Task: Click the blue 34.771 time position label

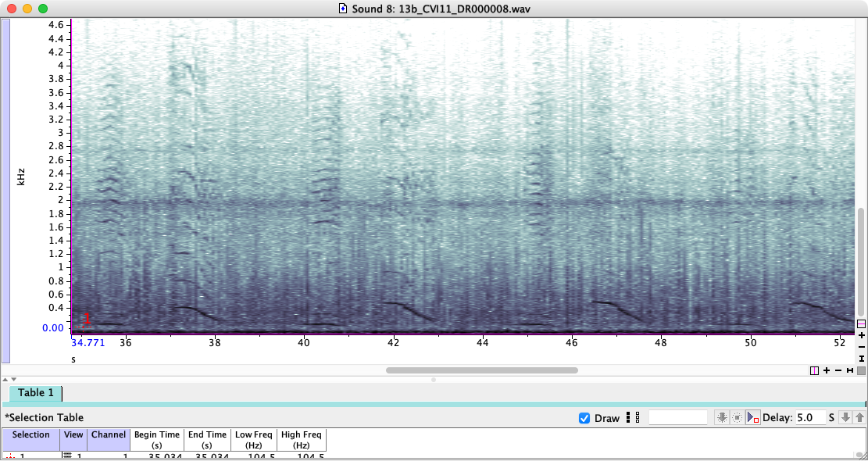Action: coord(88,343)
